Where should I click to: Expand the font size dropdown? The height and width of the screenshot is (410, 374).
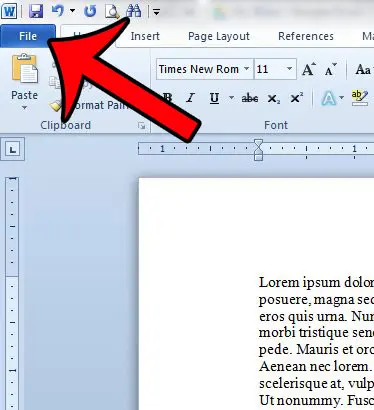(x=289, y=69)
